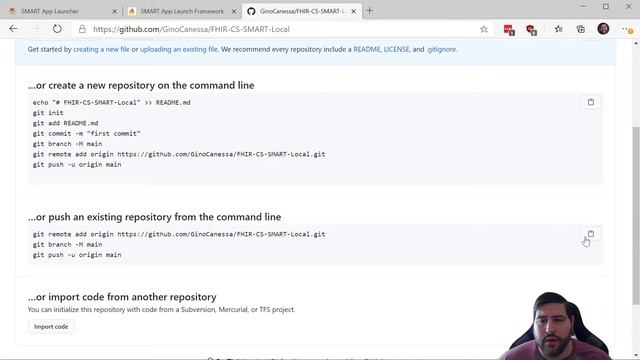
Task: Click the push existing repository heading
Action: (154, 217)
